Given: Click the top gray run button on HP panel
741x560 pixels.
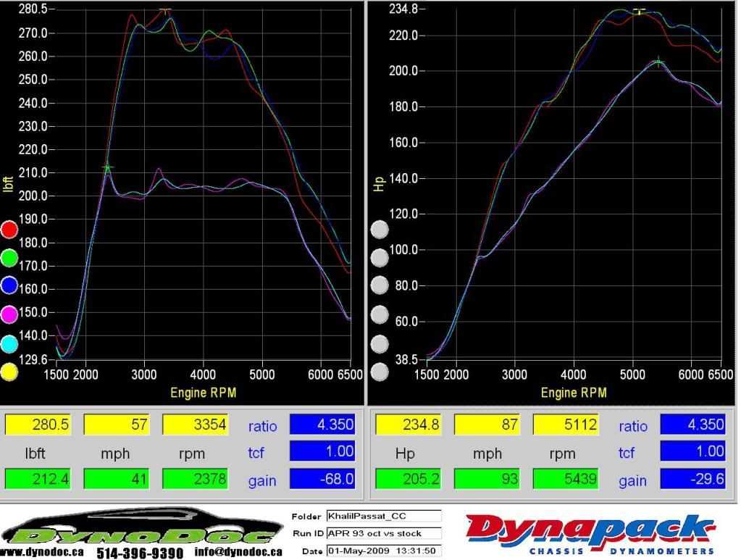Looking at the screenshot, I should (379, 229).
